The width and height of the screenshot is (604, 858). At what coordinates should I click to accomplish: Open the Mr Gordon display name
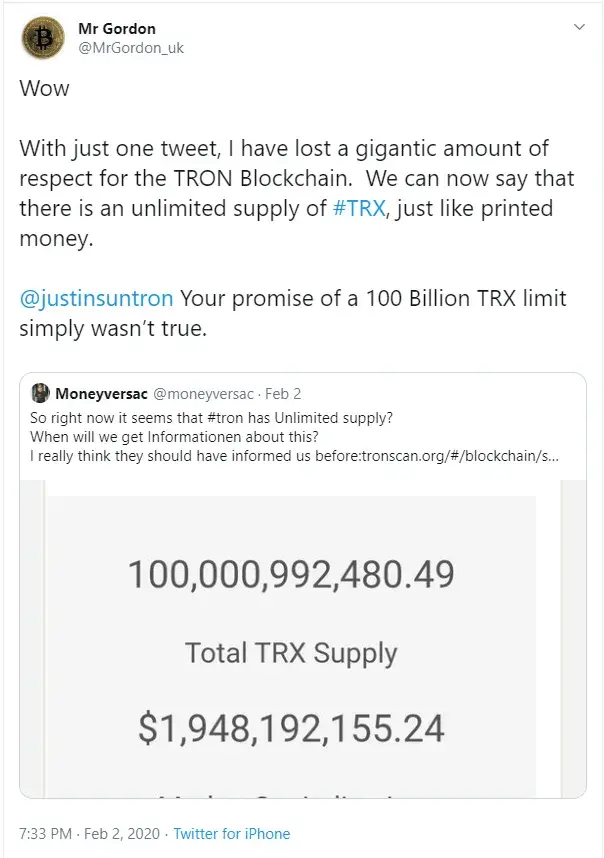click(117, 29)
